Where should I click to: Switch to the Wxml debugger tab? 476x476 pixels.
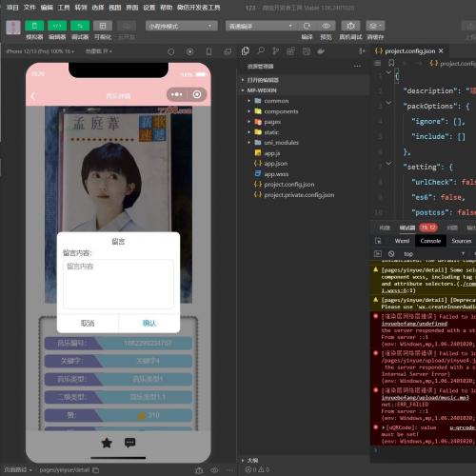[x=402, y=241]
